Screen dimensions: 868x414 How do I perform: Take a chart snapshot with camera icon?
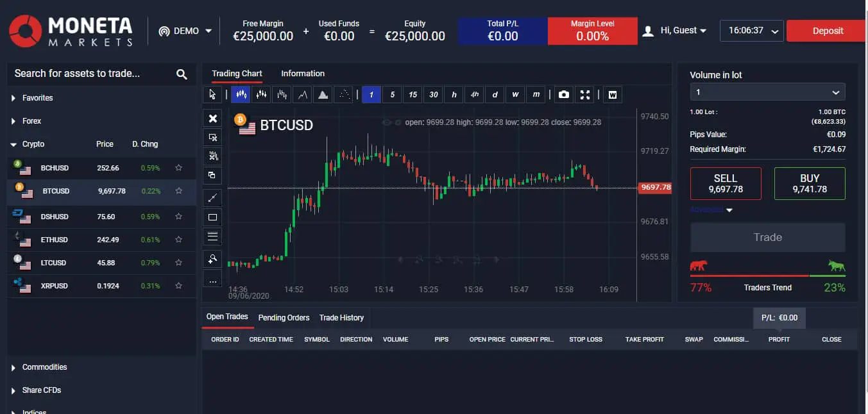[x=563, y=95]
